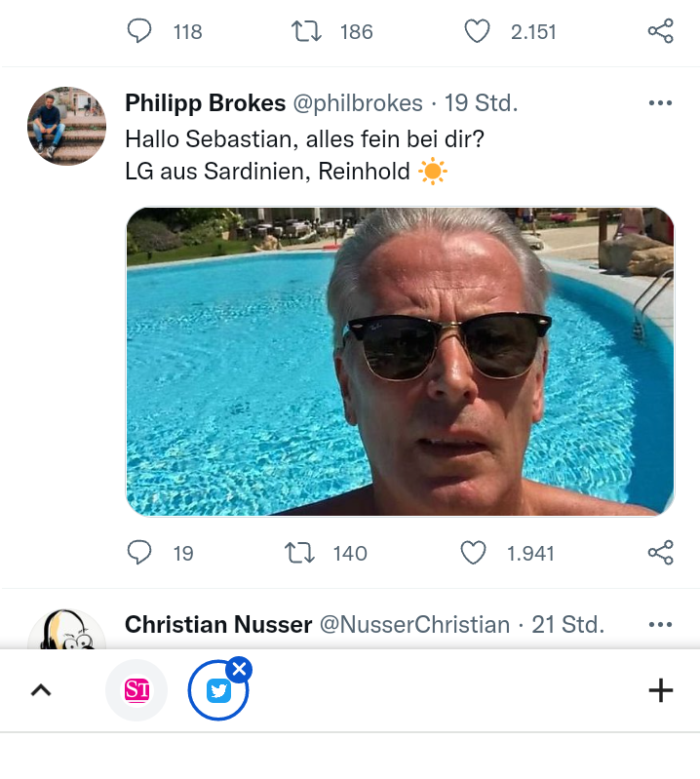Screen dimensions: 700x779
Task: Open the pool selfie photo
Action: tap(400, 361)
